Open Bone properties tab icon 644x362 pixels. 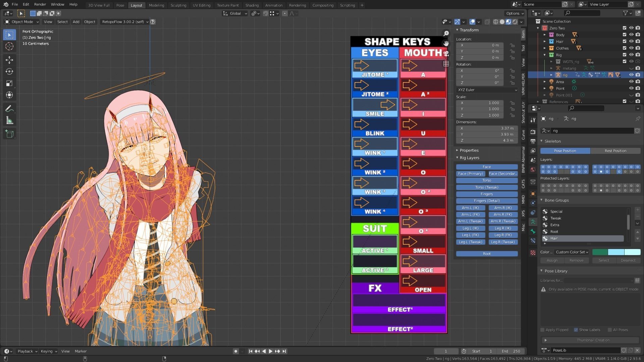coord(533,231)
